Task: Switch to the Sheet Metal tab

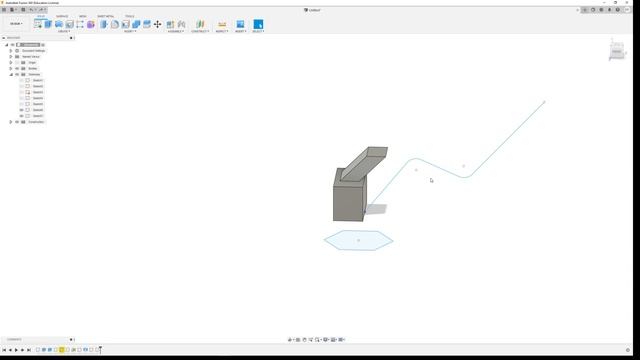Action: click(106, 16)
